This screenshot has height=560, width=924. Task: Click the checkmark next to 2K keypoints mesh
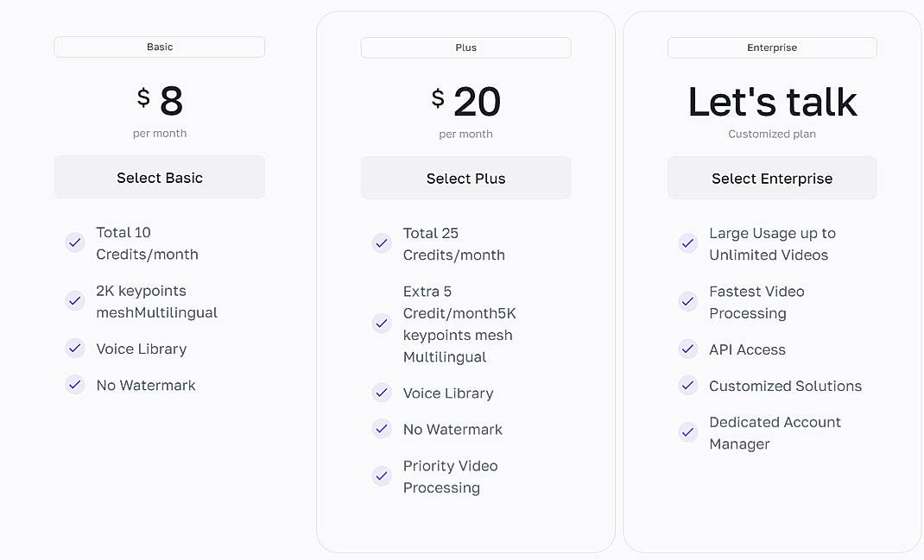click(74, 301)
